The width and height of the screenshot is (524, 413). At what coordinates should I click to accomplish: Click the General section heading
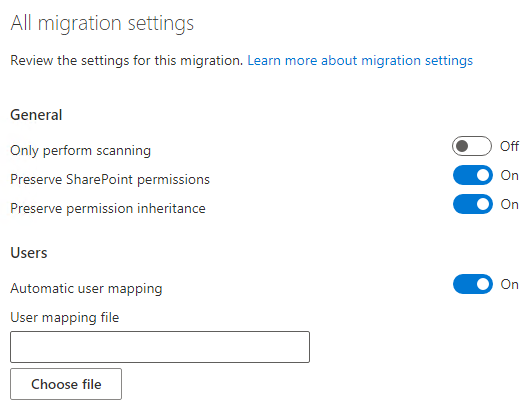[x=36, y=115]
